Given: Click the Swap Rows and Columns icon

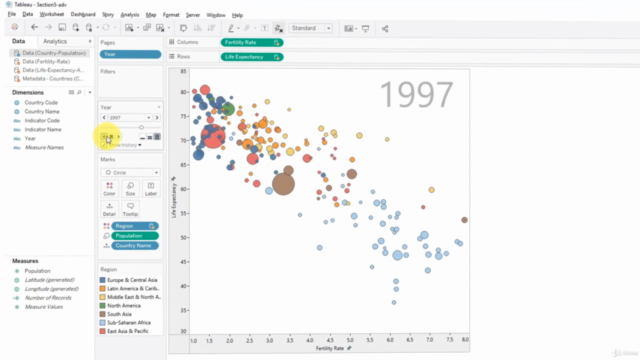Looking at the screenshot, I should pos(184,28).
